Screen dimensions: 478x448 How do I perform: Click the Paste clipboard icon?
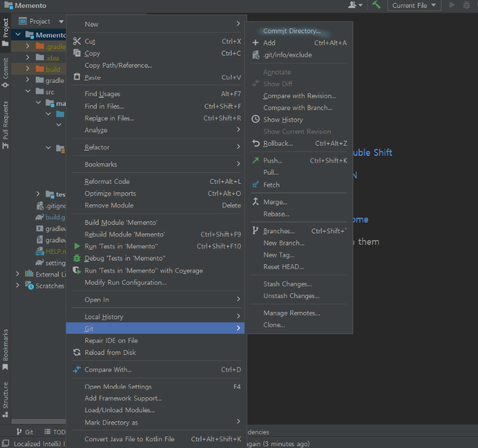tap(77, 77)
